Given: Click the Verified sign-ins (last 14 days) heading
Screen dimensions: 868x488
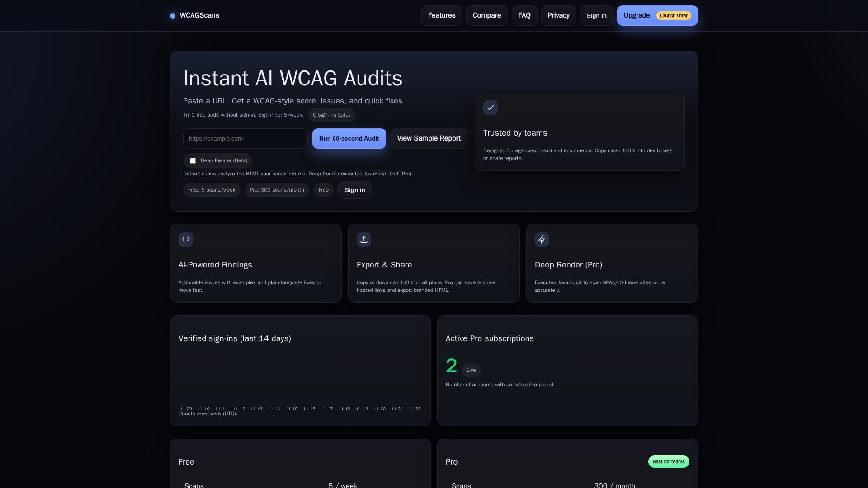Looking at the screenshot, I should (x=235, y=339).
